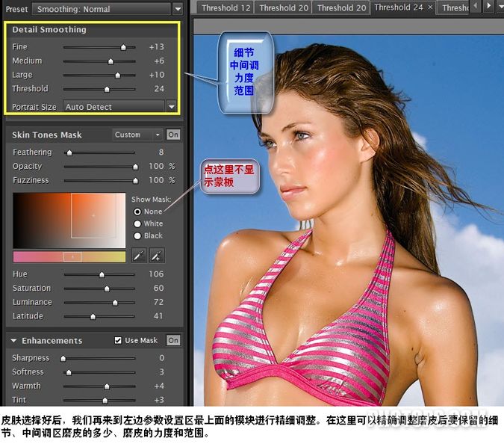Toggle Skin Tones Mask On button
The width and height of the screenshot is (504, 447).
tap(173, 135)
